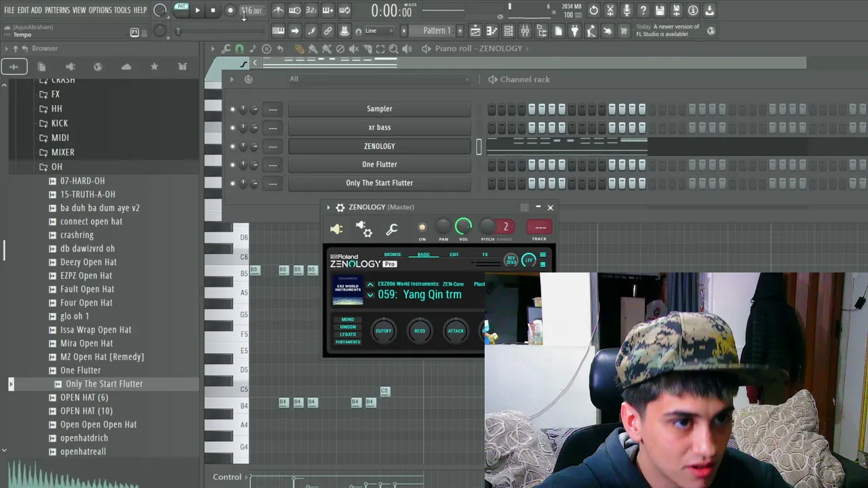Open the Pattern 1 selector

point(437,31)
